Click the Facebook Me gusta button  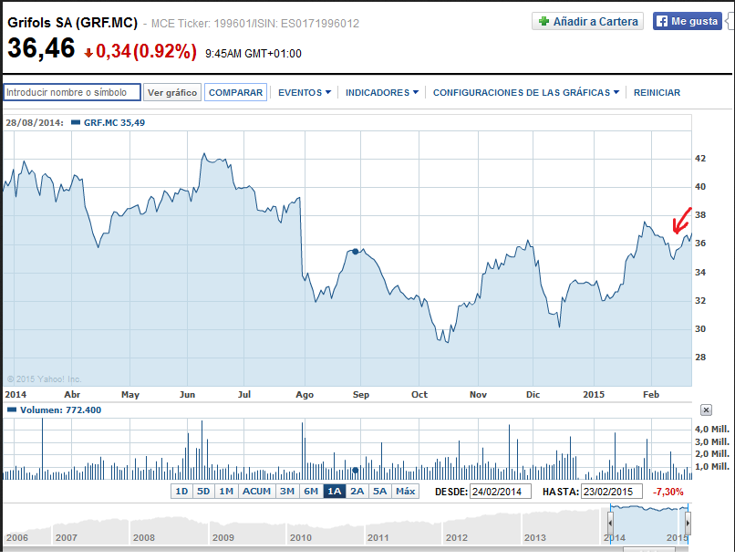tap(688, 21)
